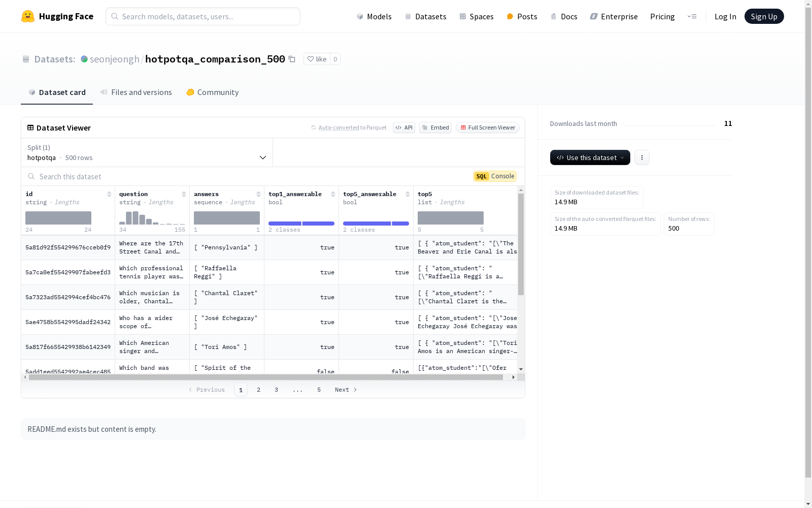
Task: Click the table's vertical scrollbar
Action: 521,244
